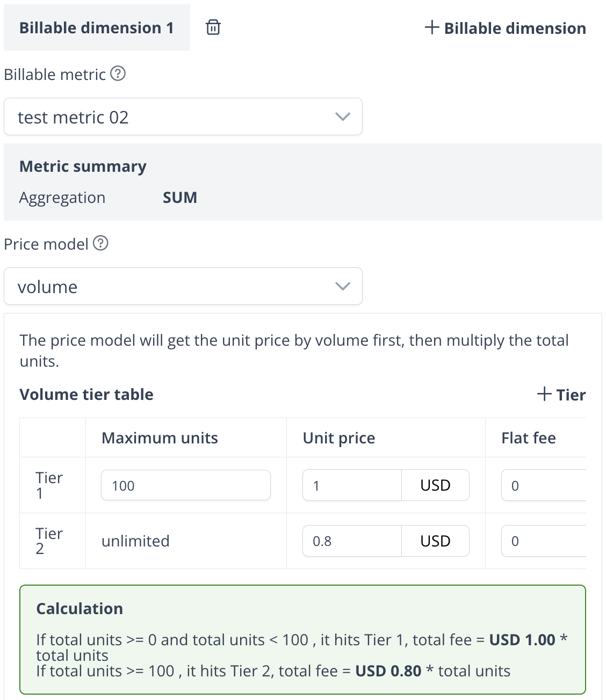Screen dimensions: 606x700
Task: Open the volume price model dropdown
Action: click(x=183, y=287)
